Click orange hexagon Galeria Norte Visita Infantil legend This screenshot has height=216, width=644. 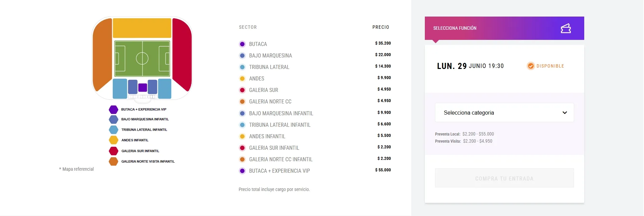[113, 161]
